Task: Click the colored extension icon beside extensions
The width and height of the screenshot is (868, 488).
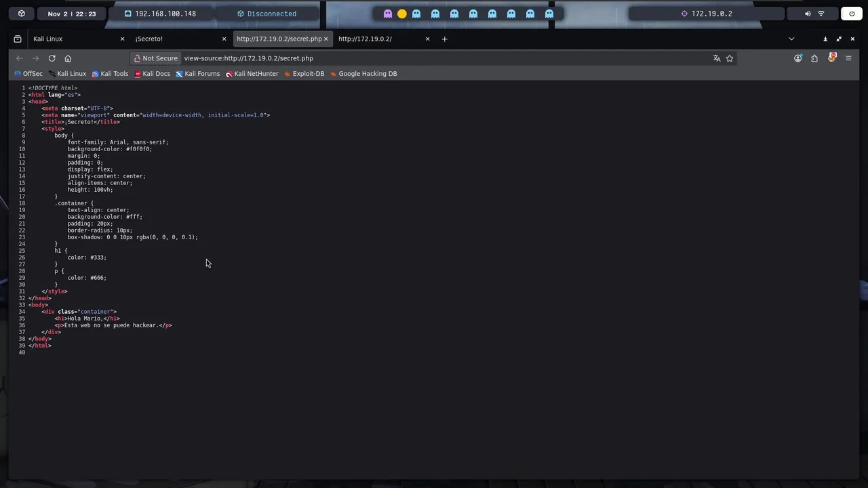Action: tap(832, 58)
